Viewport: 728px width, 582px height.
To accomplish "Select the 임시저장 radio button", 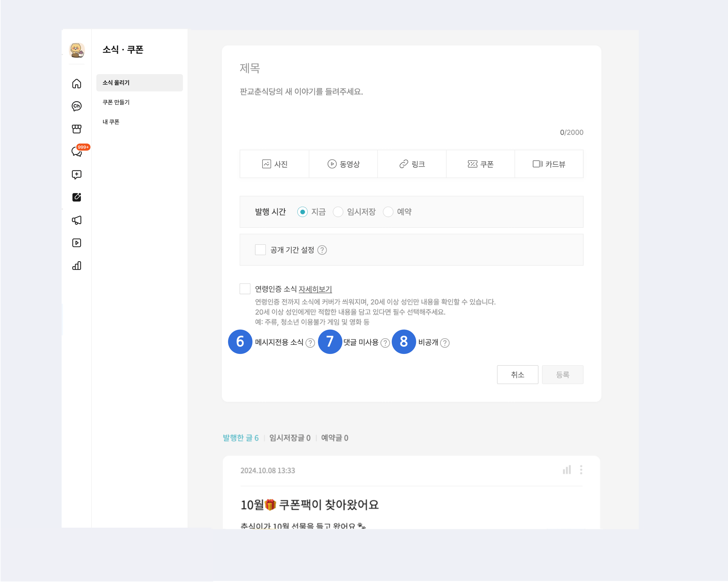I will [338, 212].
